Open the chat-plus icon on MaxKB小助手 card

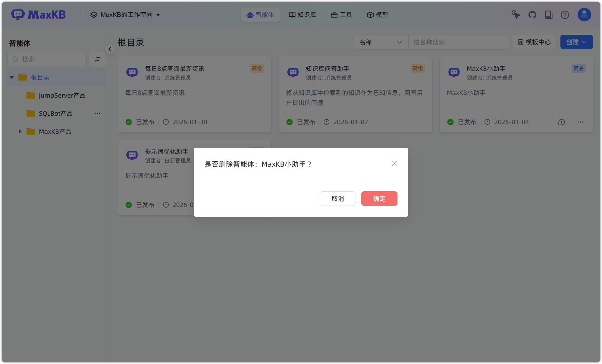point(561,122)
